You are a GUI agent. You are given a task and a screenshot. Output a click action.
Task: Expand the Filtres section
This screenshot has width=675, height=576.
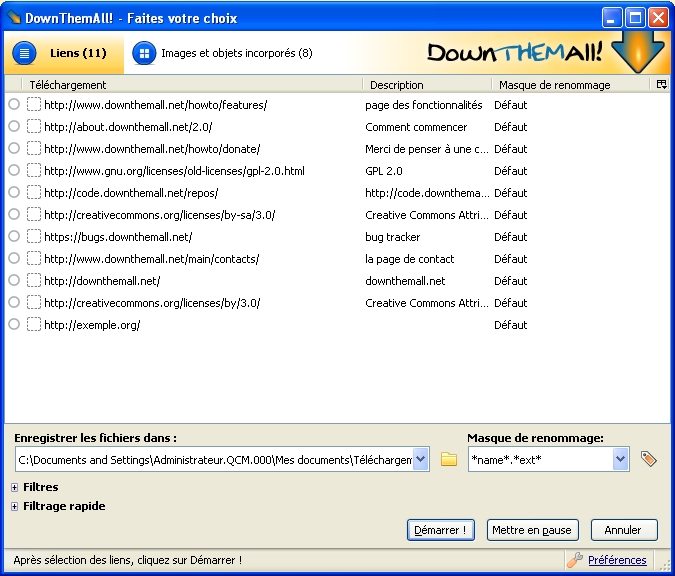(x=15, y=488)
